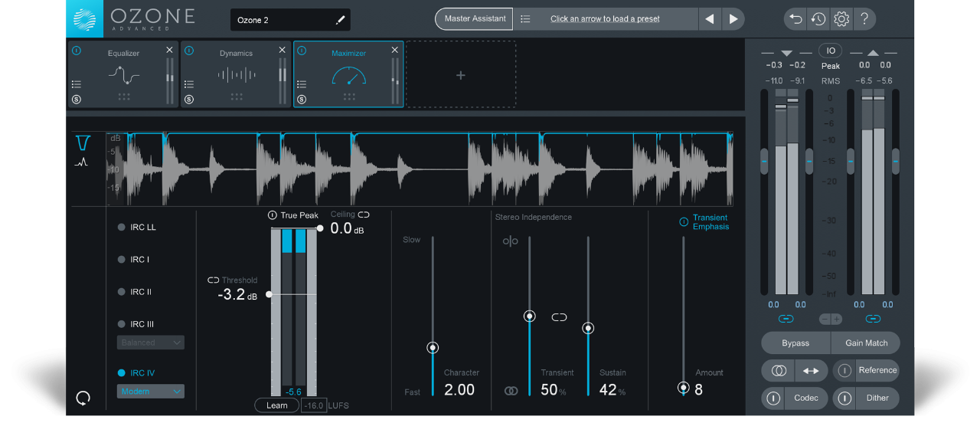Viewport: 980px width, 423px height.
Task: Toggle the Maximizer module power
Action: [x=302, y=51]
